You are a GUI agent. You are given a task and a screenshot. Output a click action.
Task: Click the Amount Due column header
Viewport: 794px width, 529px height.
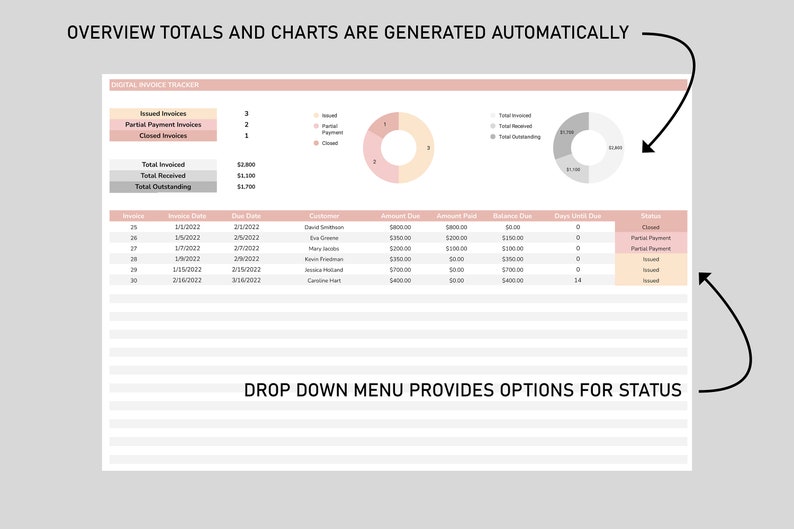click(x=400, y=216)
